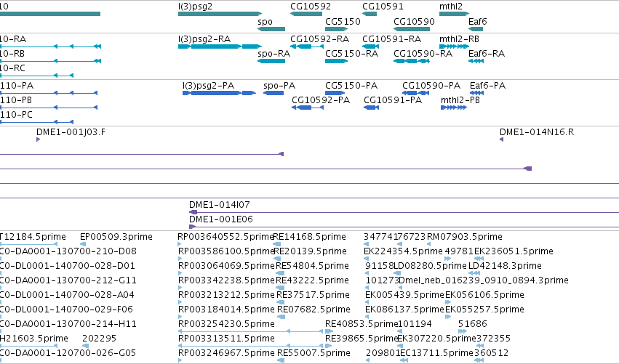Click Dmel_neb_016239_0910_0894.3prime EST
The height and width of the screenshot is (364, 619).
point(484,280)
